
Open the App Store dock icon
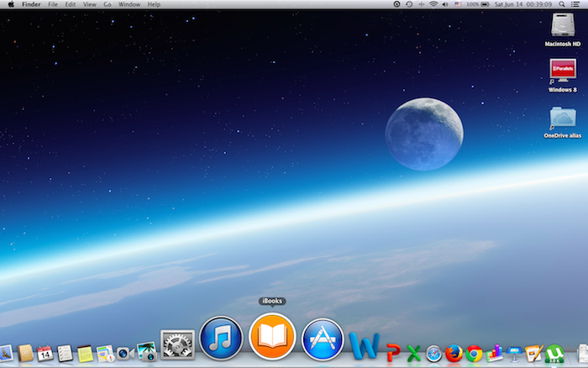(x=323, y=339)
